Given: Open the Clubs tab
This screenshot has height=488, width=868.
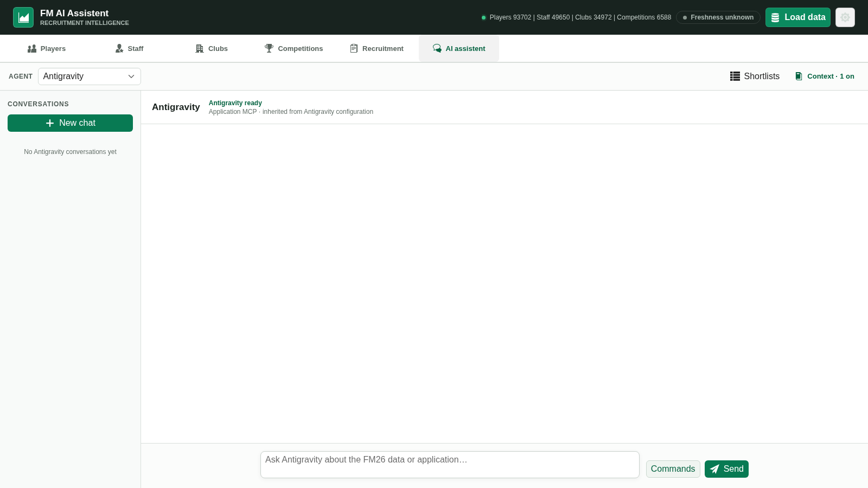Looking at the screenshot, I should (212, 48).
